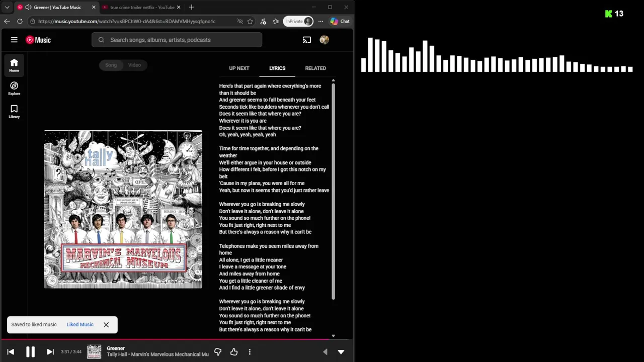Open Home in the sidebar

point(14,65)
